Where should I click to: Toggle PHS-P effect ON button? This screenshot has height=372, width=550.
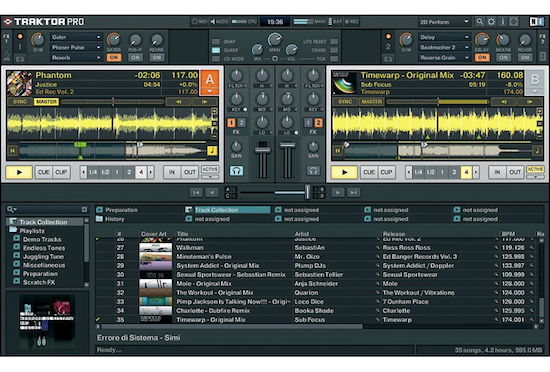(x=135, y=58)
